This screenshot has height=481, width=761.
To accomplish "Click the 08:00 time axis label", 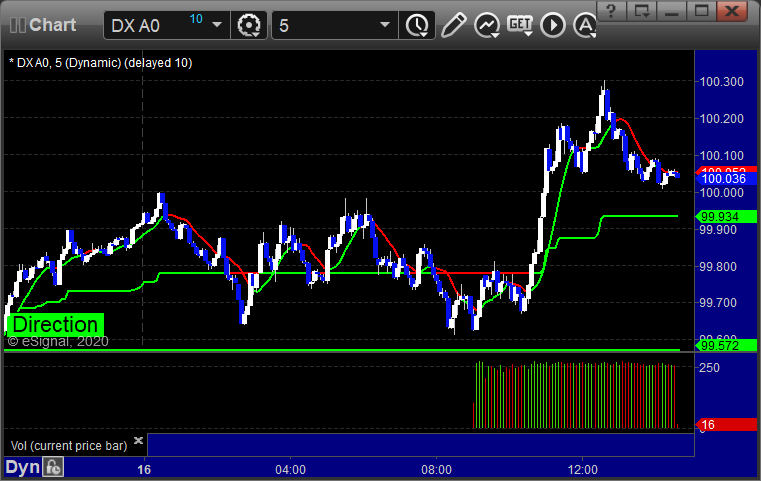I will click(436, 469).
